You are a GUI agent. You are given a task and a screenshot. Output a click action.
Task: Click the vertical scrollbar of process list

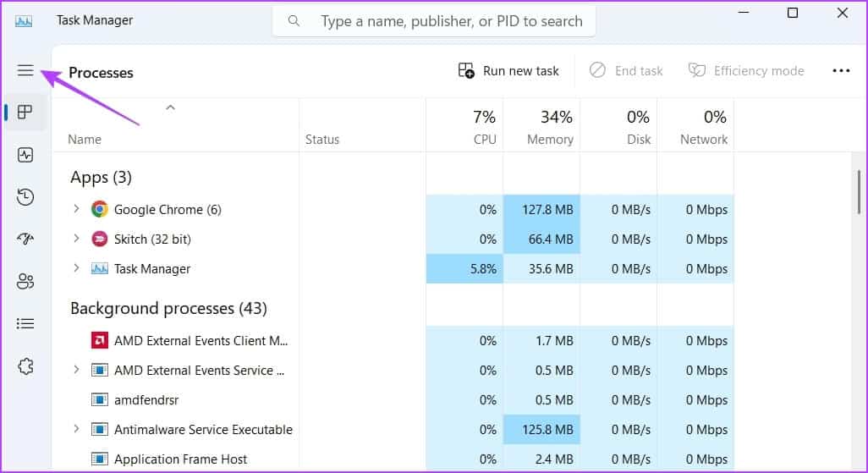click(859, 191)
